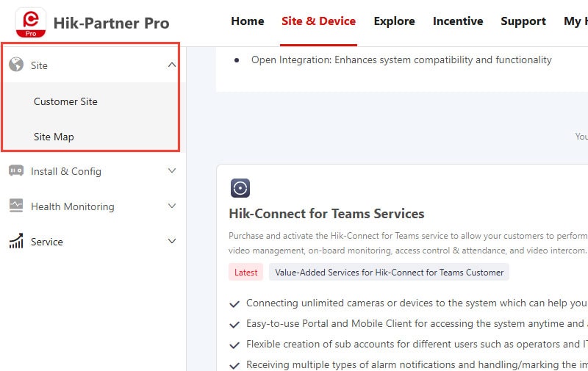
Task: Open the Incentive tab
Action: click(x=458, y=21)
